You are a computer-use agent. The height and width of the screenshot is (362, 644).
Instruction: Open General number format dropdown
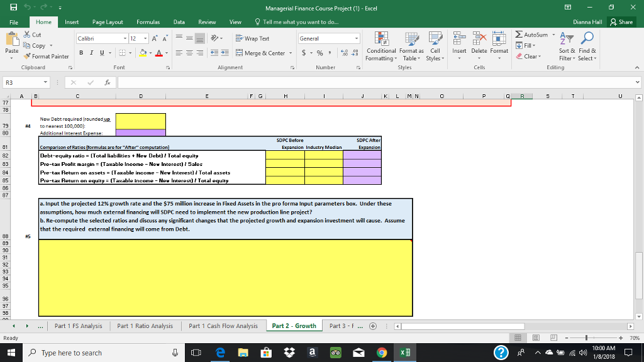coord(356,38)
